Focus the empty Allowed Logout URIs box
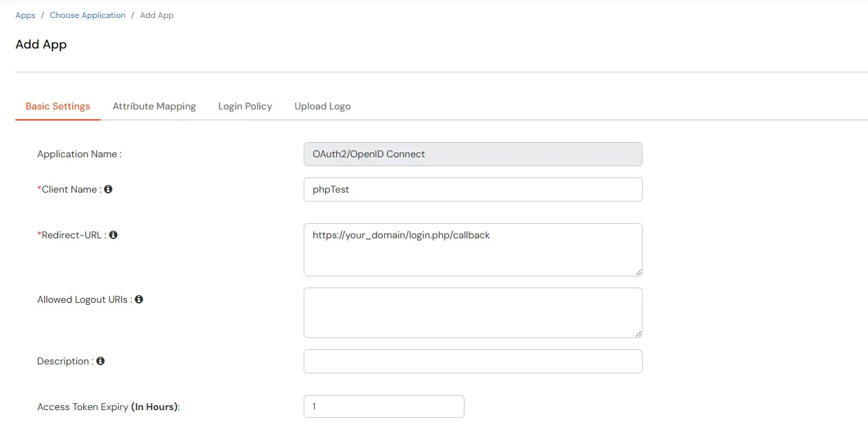The width and height of the screenshot is (868, 433). point(472,312)
